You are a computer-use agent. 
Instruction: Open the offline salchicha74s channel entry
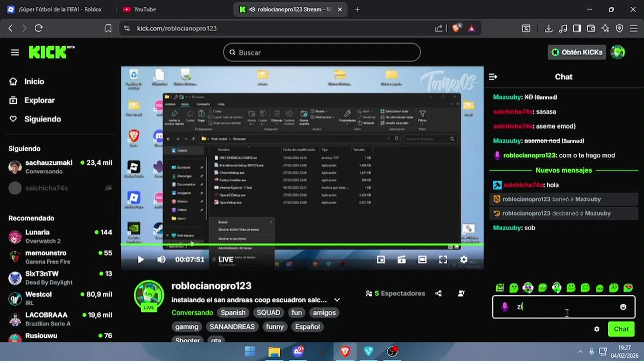[60, 188]
